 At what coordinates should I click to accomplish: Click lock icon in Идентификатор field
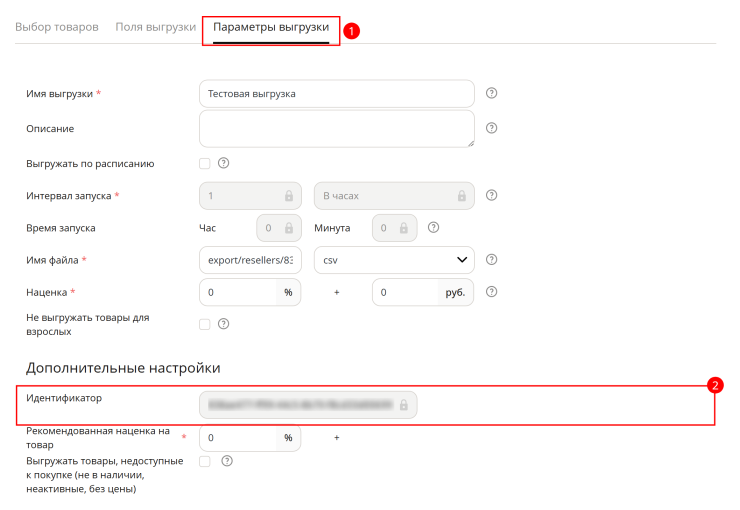(x=404, y=405)
